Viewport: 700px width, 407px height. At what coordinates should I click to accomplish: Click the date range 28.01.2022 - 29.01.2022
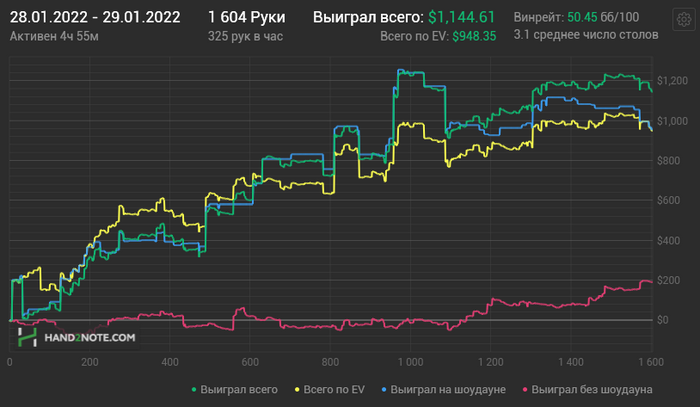(x=95, y=17)
